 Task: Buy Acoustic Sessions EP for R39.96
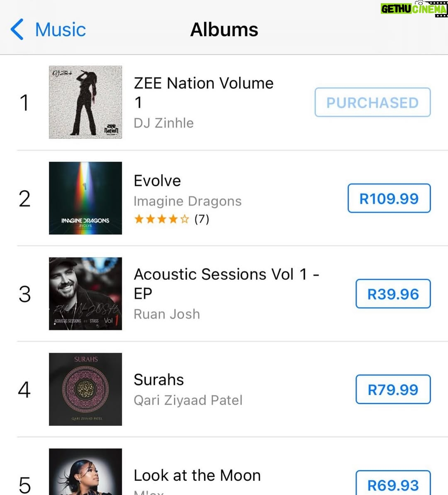tap(393, 294)
